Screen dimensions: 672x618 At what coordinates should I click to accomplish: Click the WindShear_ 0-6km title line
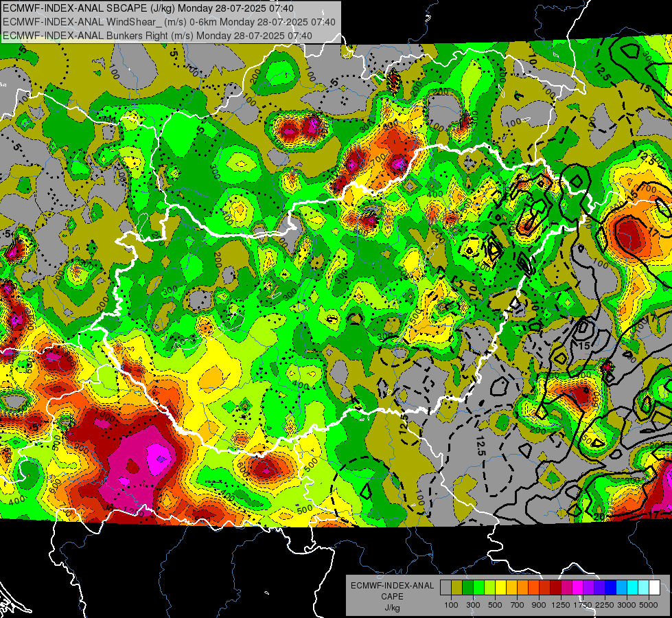click(169, 22)
